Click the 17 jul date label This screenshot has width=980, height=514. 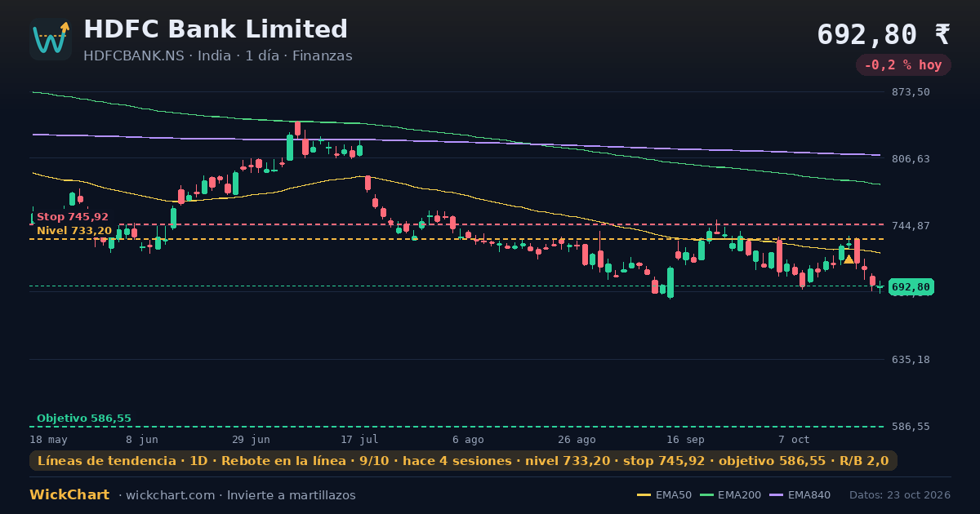pos(359,439)
